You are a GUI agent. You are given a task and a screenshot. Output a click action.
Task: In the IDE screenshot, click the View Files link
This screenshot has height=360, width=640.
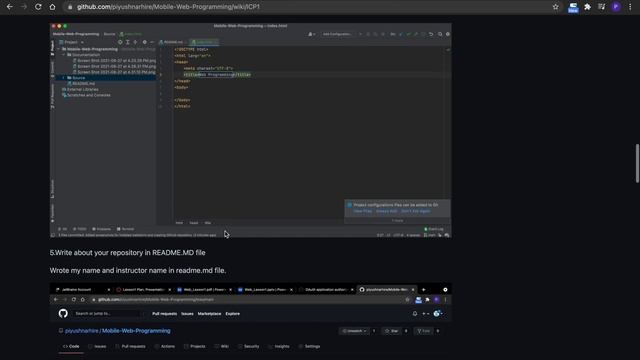[362, 211]
